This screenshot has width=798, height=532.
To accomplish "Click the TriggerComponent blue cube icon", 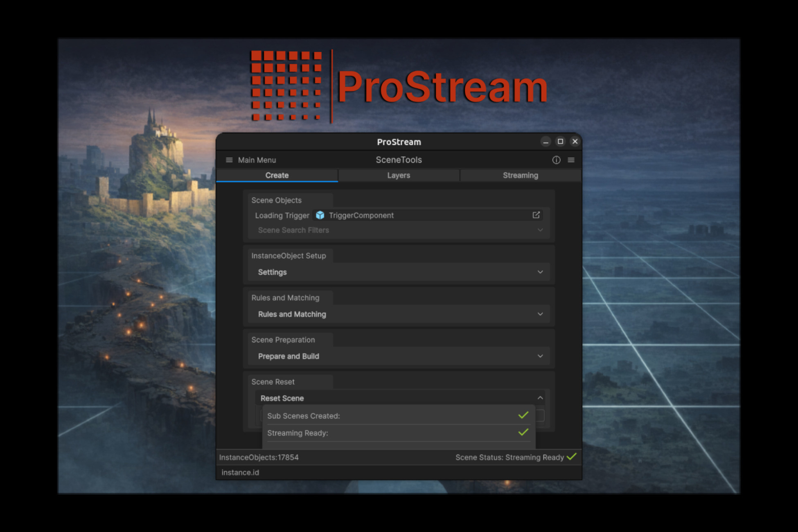I will pyautogui.click(x=320, y=215).
